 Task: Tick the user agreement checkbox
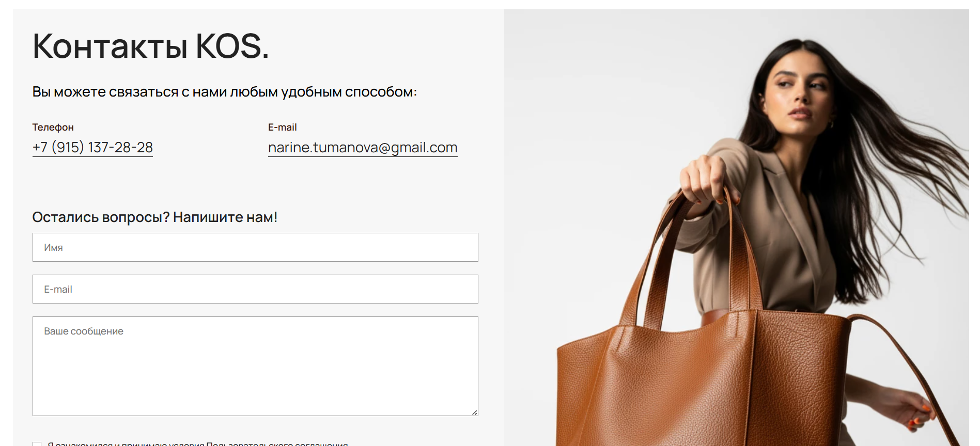coord(37,444)
